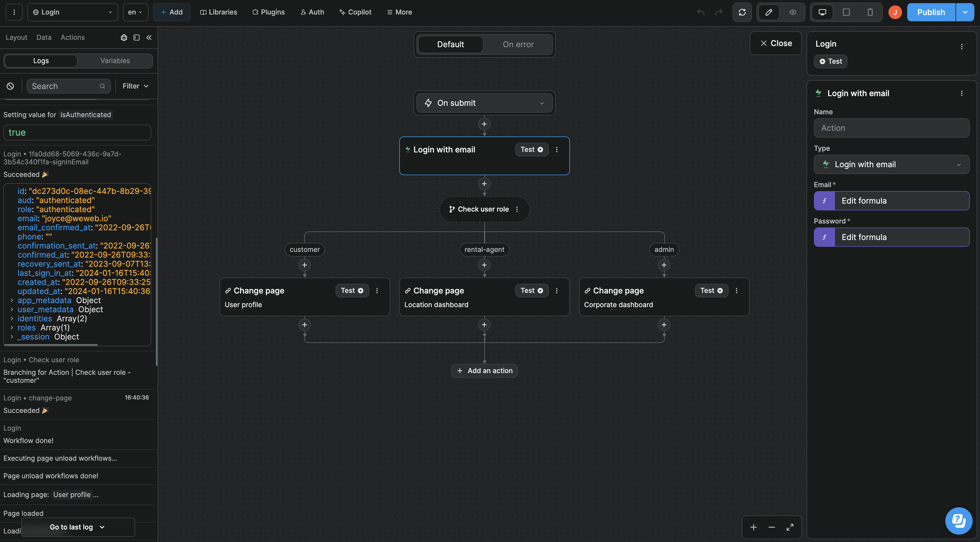Switch to preview mode with the eye toggle

pyautogui.click(x=793, y=12)
